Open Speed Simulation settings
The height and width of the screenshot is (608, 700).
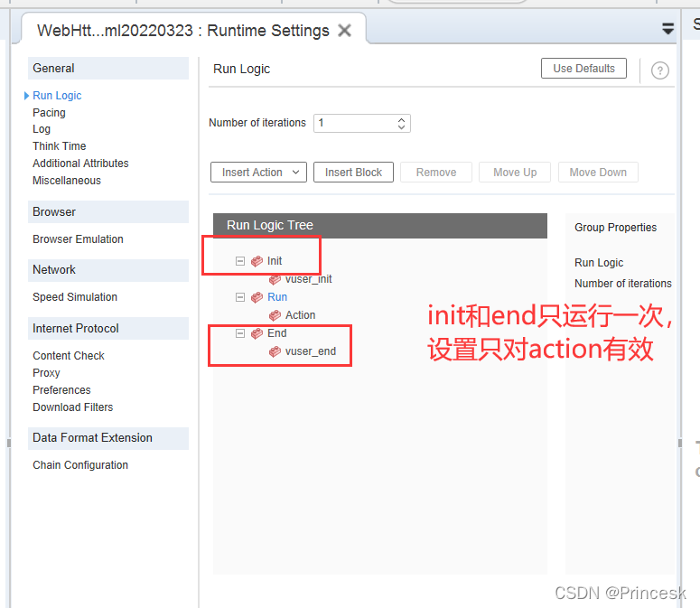(x=75, y=297)
